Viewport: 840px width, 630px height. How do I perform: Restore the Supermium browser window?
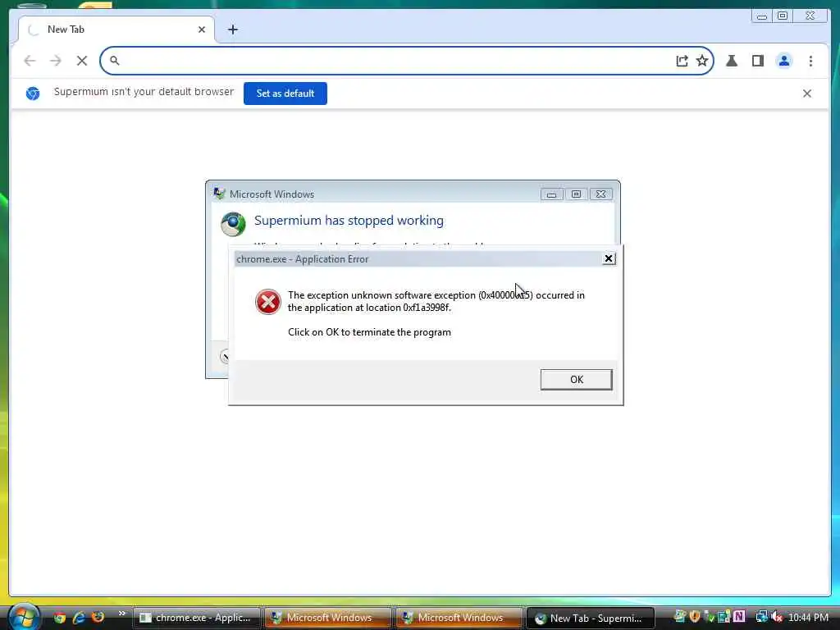click(x=782, y=16)
